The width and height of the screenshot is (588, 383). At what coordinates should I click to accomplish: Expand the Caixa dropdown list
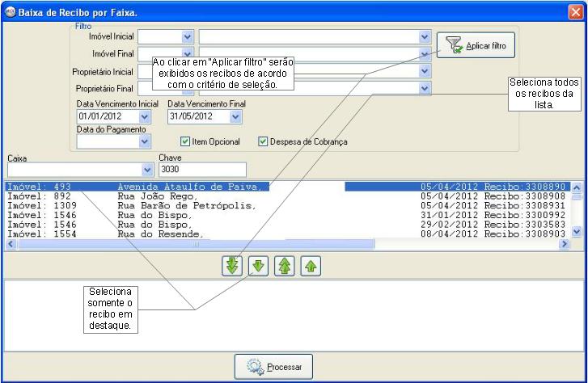[x=147, y=170]
